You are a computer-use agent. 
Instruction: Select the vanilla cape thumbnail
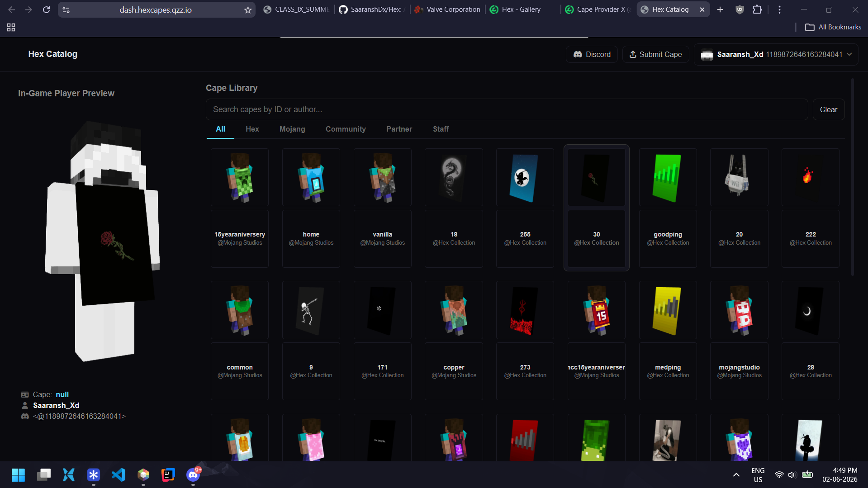coord(383,177)
